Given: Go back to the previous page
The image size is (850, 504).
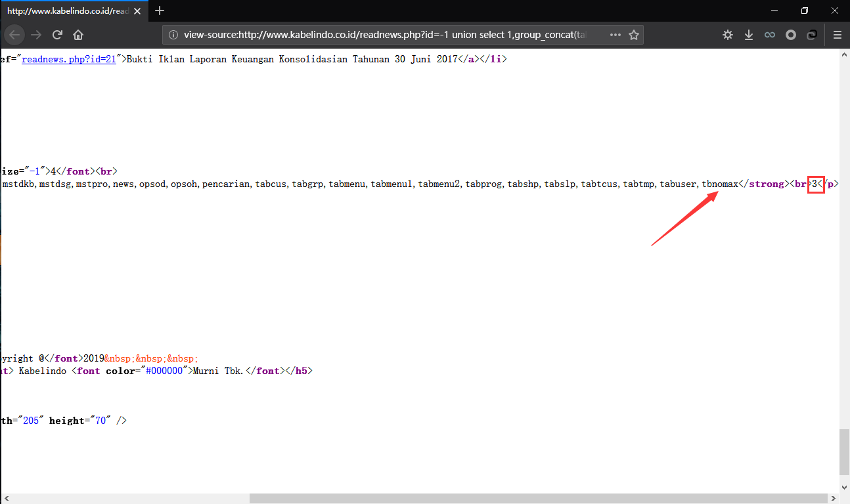Looking at the screenshot, I should (x=14, y=35).
